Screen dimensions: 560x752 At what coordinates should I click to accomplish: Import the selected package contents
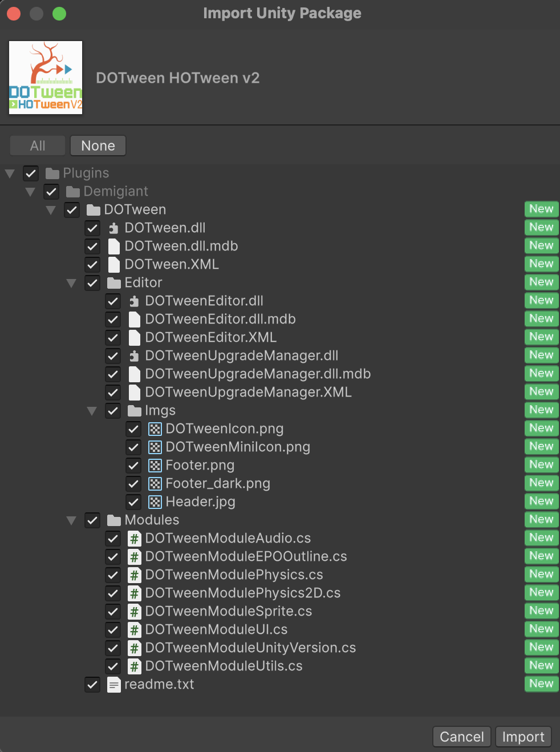(524, 737)
